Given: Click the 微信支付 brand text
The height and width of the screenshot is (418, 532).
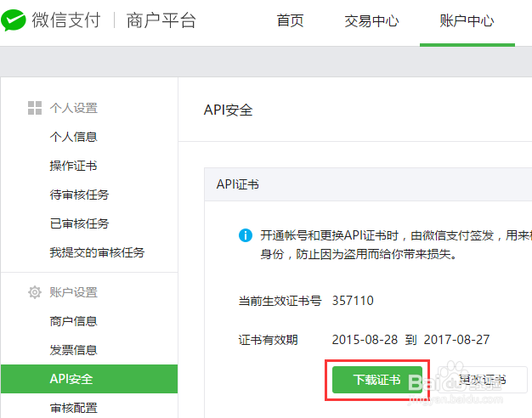Looking at the screenshot, I should [66, 20].
